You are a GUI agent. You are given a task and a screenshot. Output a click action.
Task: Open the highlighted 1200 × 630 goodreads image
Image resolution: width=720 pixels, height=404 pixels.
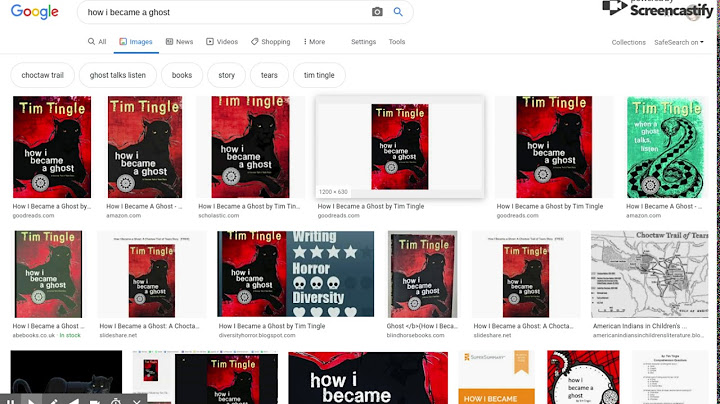click(400, 146)
